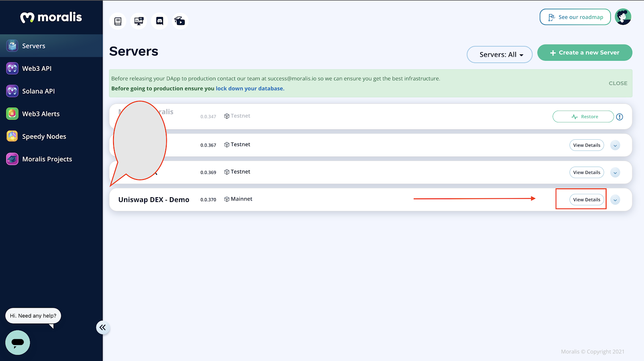Click the Solana API sidebar icon
This screenshot has width=644, height=361.
click(x=12, y=91)
